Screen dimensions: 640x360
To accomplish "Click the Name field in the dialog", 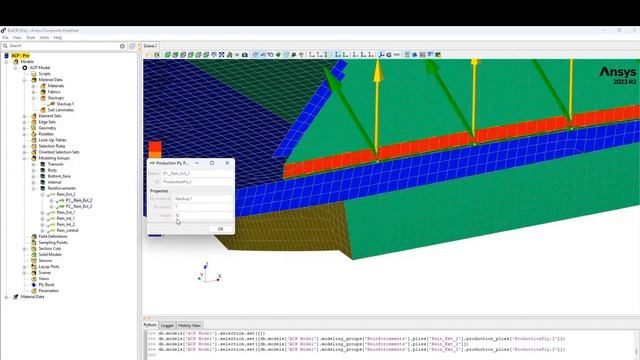I will point(198,173).
